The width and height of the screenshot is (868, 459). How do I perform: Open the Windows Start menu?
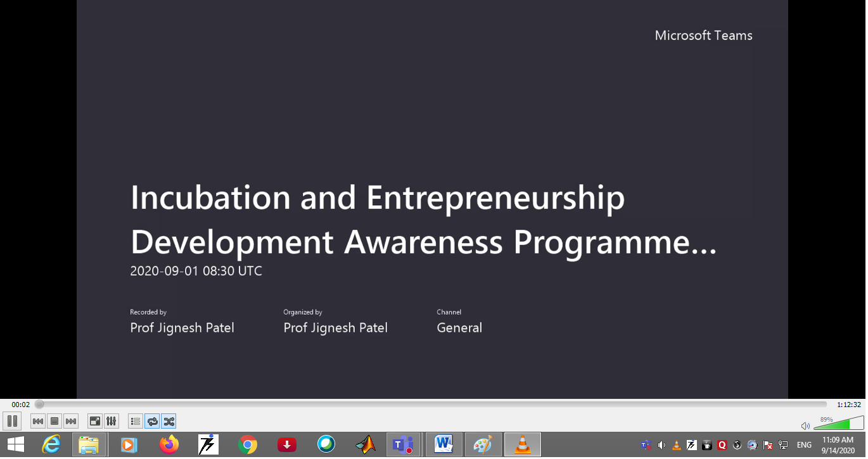coord(15,445)
